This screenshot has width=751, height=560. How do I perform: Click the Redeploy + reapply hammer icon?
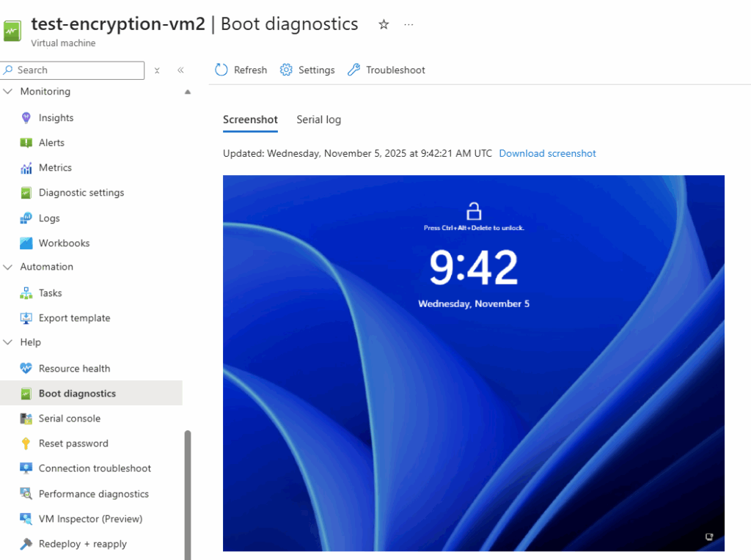click(x=26, y=544)
